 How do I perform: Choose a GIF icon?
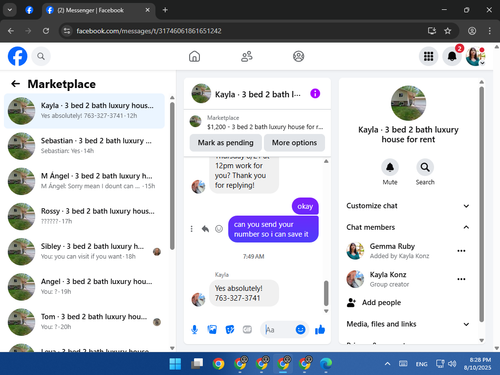click(247, 330)
